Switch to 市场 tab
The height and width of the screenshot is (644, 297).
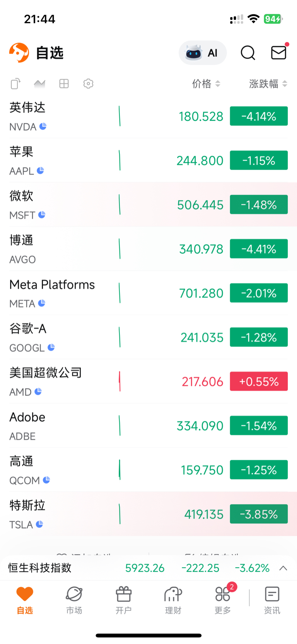[x=74, y=600]
